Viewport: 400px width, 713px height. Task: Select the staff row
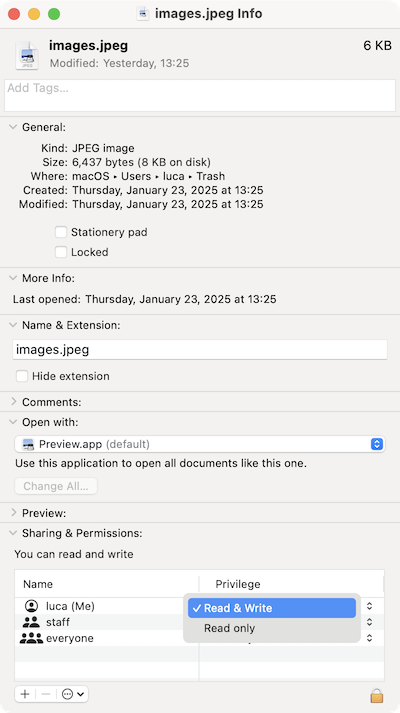click(x=200, y=622)
